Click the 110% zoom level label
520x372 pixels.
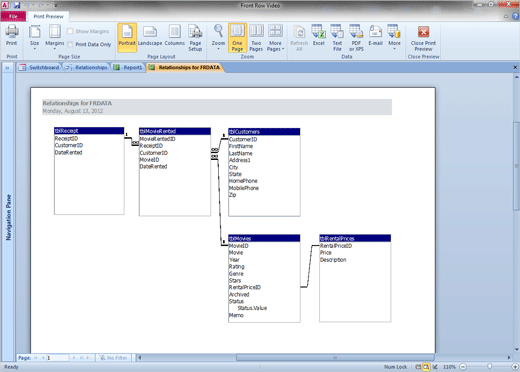click(x=449, y=367)
